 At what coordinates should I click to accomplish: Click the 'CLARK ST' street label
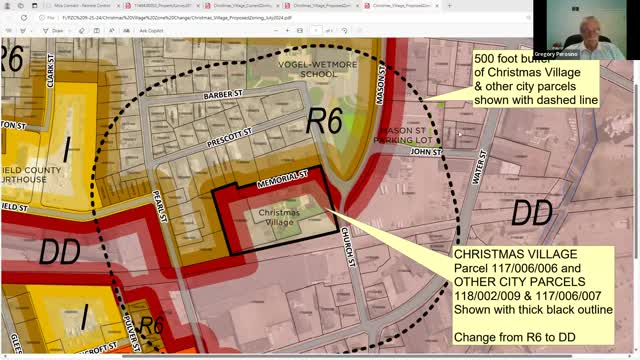point(51,71)
